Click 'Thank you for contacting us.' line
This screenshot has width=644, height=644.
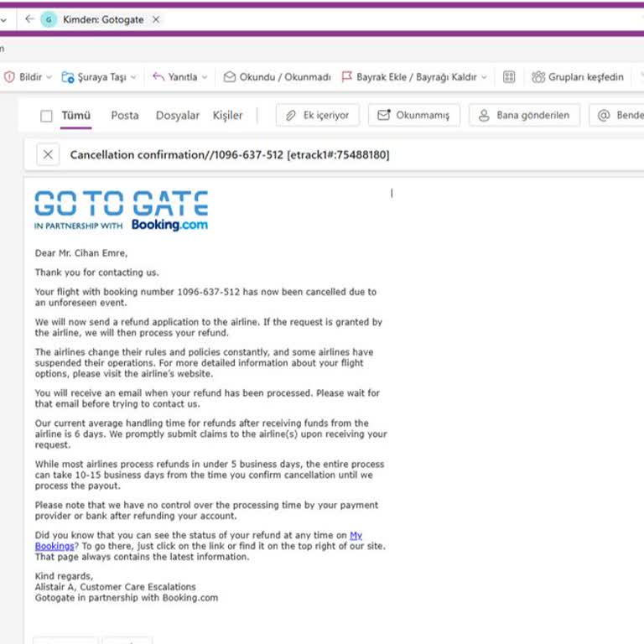pyautogui.click(x=97, y=273)
